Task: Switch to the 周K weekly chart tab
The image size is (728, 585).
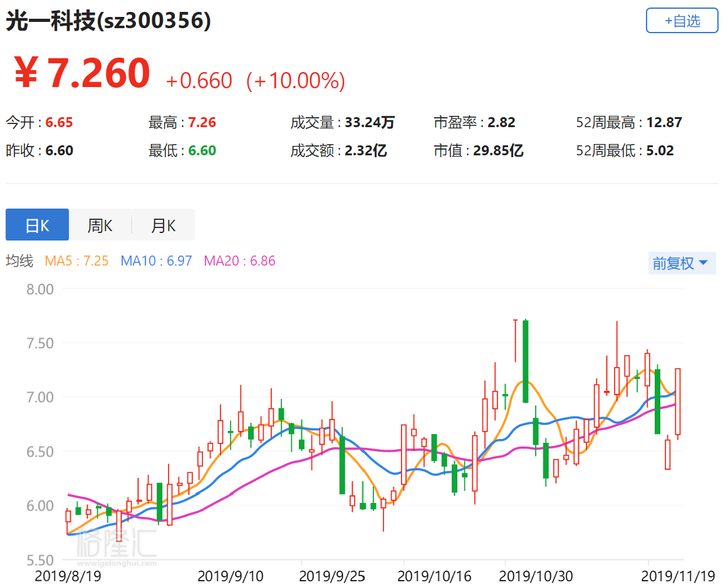Action: pyautogui.click(x=100, y=225)
